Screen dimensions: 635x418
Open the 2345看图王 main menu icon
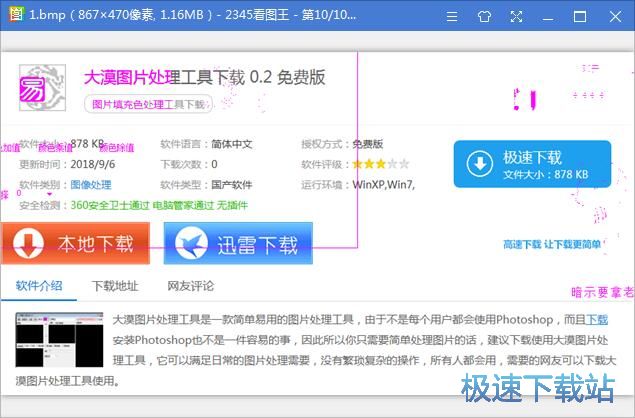452,16
